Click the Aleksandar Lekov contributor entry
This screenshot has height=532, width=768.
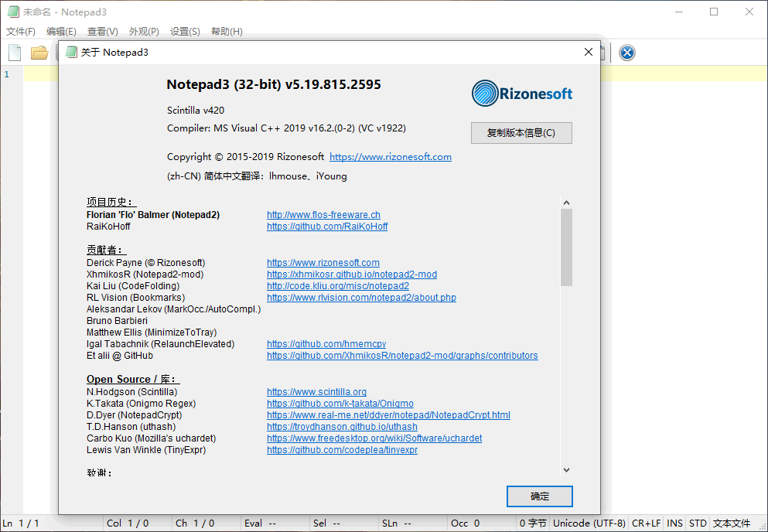click(174, 309)
